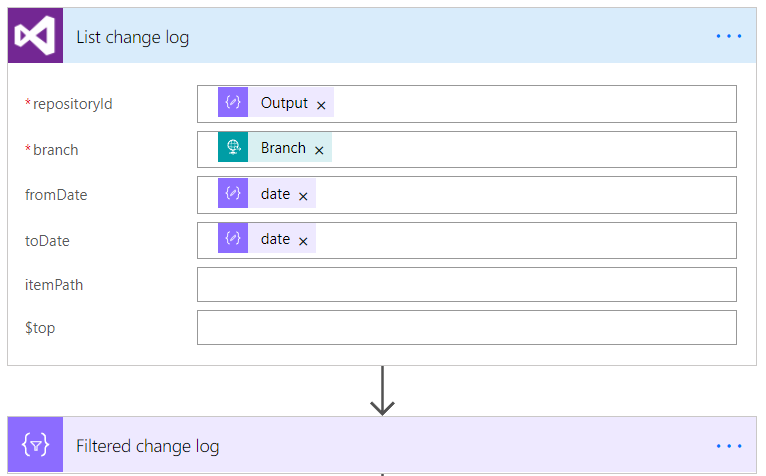766x476 pixels.
Task: Open the Filtered change log options menu
Action: tap(729, 446)
